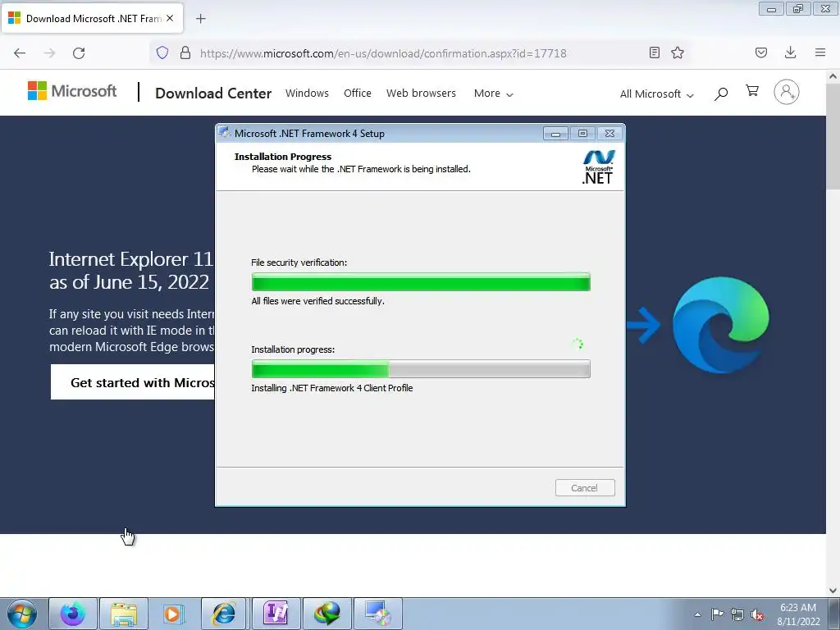Open the browser downloads arrow icon
Image resolution: width=840 pixels, height=630 pixels.
click(790, 52)
